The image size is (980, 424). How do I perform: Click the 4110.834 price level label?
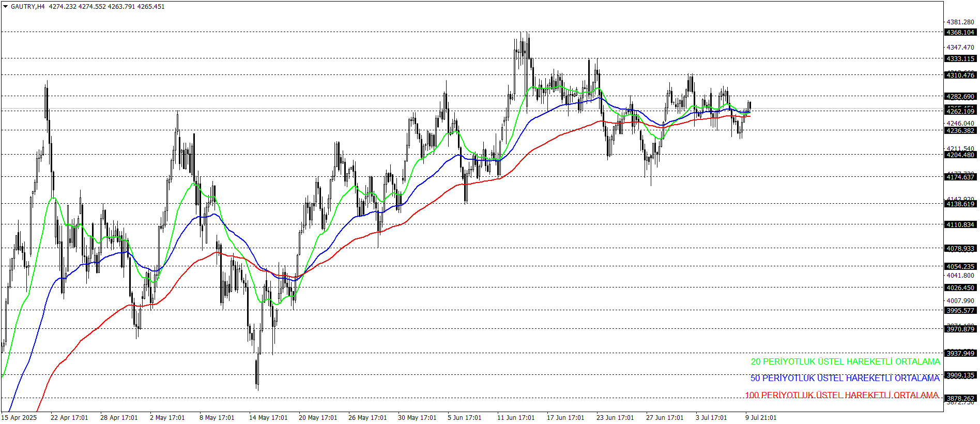[x=960, y=224]
